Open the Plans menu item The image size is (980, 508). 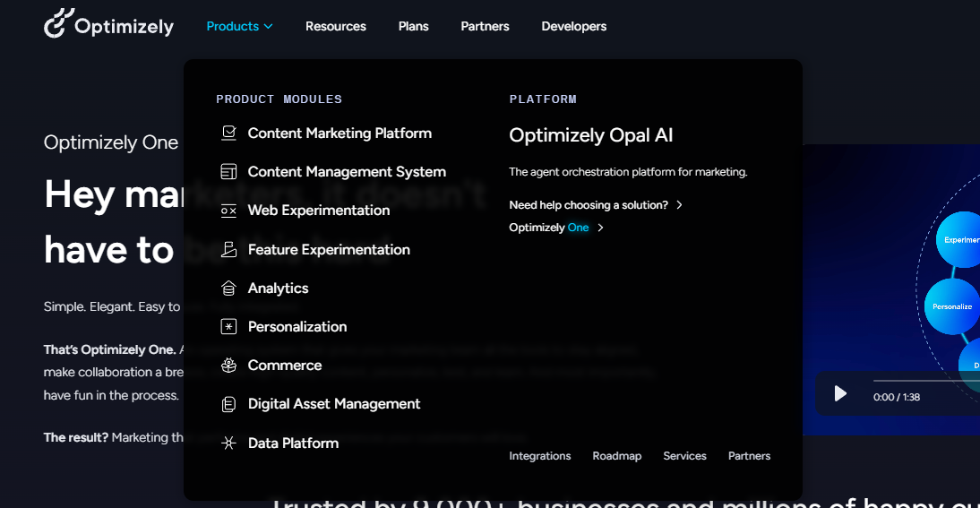coord(413,26)
